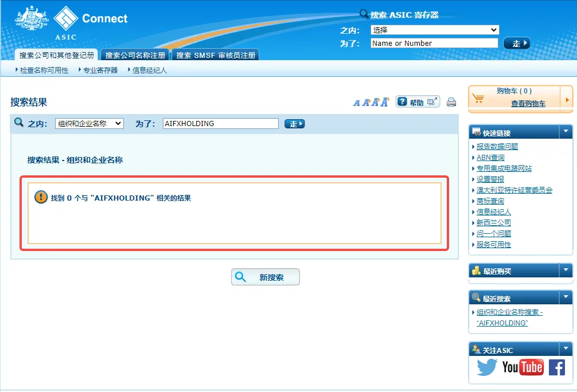
Task: Open the header 选择 register dropdown
Action: [x=435, y=30]
